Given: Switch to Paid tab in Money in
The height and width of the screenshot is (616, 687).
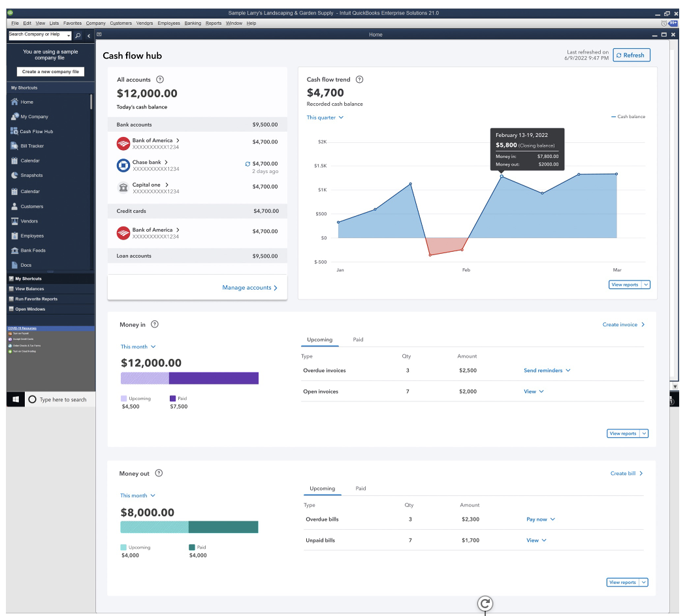Looking at the screenshot, I should click(358, 339).
